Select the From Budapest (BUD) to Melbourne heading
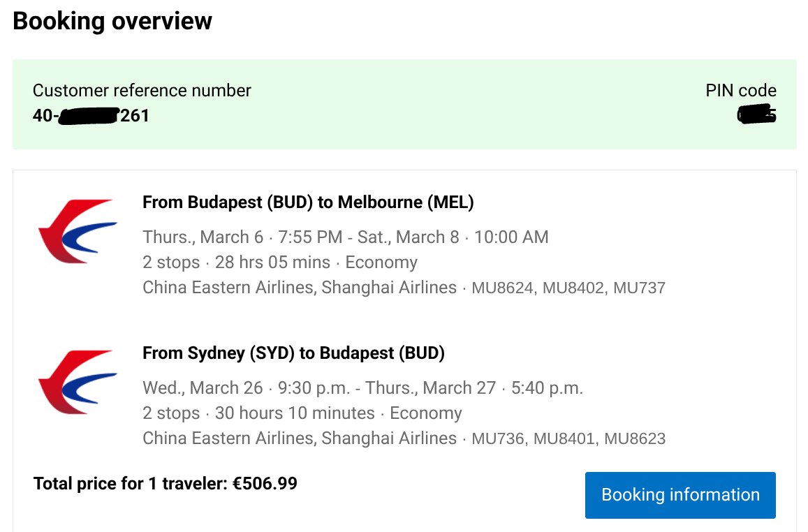 coord(308,202)
